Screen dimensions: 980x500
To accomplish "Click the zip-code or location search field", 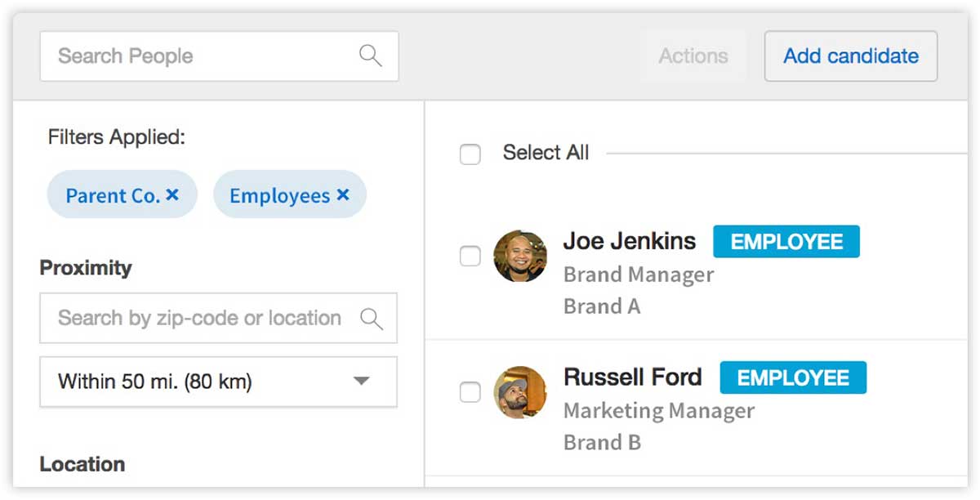I will [x=199, y=319].
